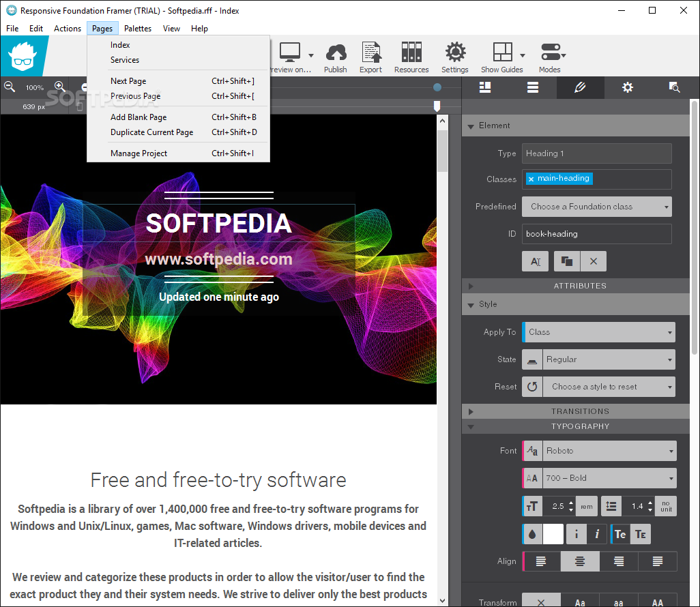Click the text color droplet icon
The image size is (700, 607).
click(532, 534)
